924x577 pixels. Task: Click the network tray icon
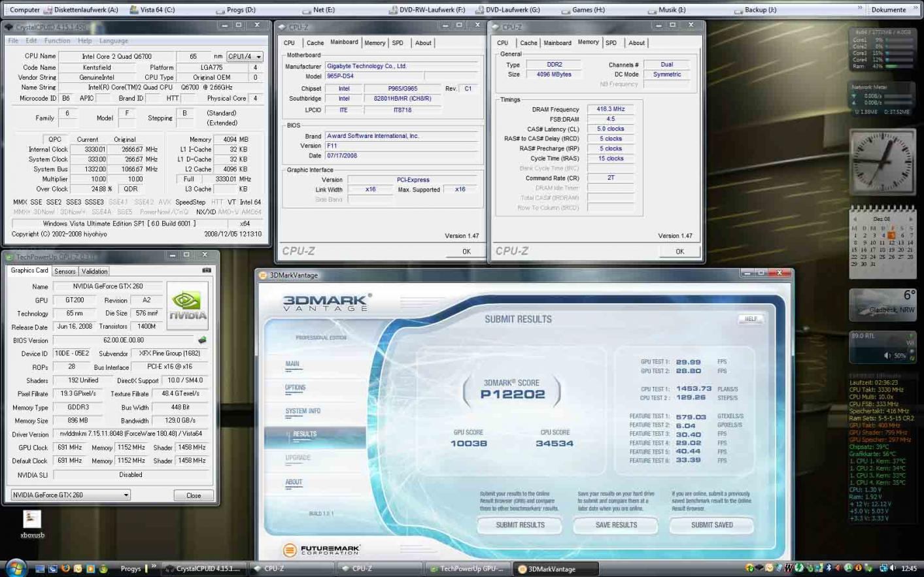tap(883, 568)
